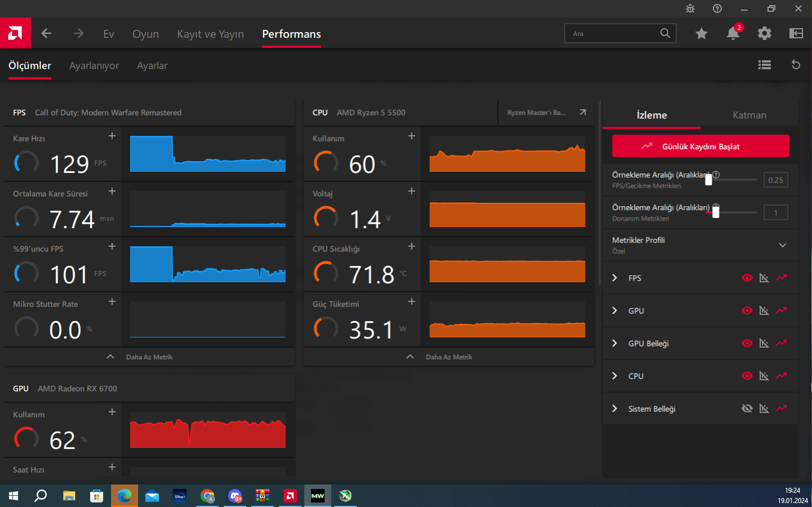Click the plus icon beside CPU Kullanım
The image size is (812, 507).
coord(412,136)
